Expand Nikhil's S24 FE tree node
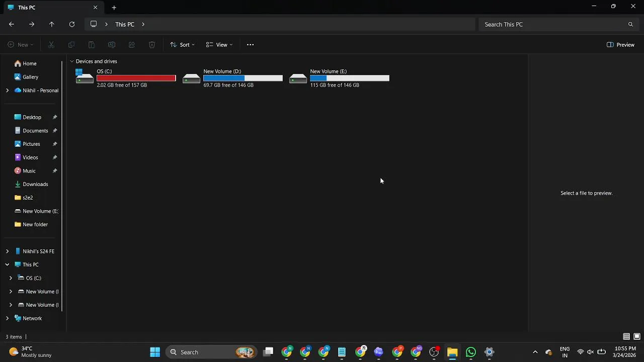Screen dimensions: 644x362 [7, 251]
